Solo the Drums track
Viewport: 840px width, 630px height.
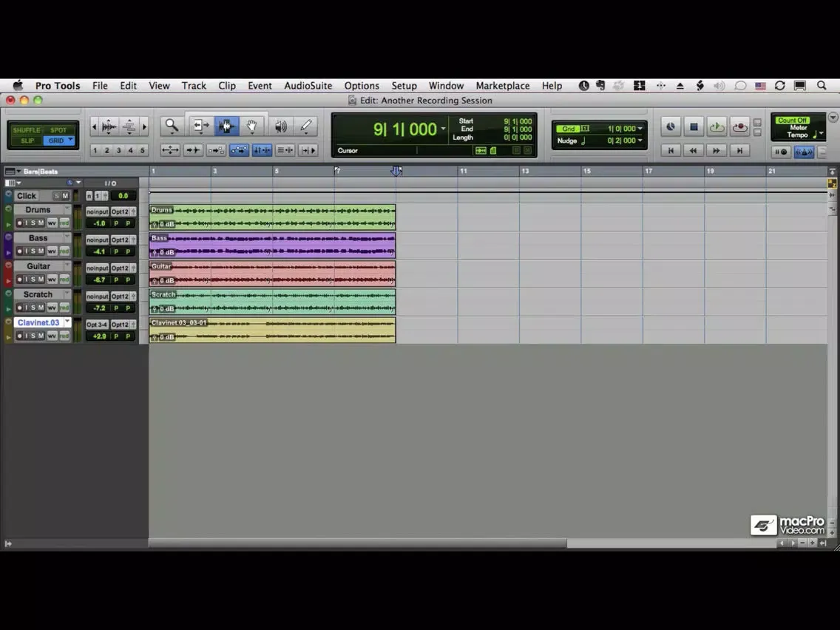(x=33, y=223)
